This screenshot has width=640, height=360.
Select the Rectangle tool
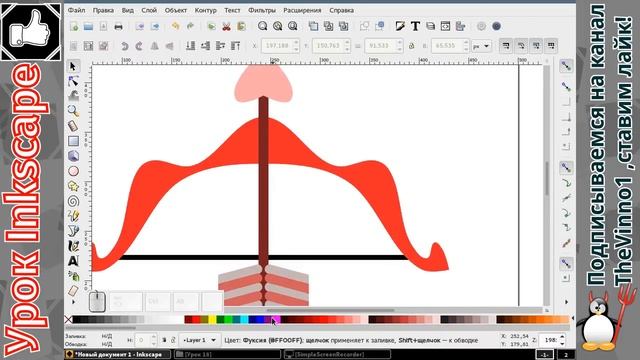click(x=73, y=141)
